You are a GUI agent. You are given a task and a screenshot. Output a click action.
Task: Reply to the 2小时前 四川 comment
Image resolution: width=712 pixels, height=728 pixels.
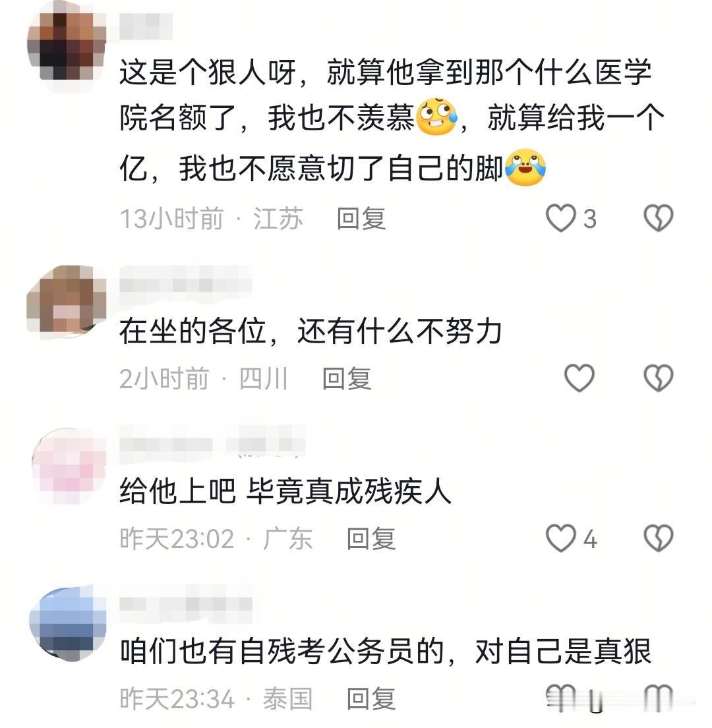coord(347,379)
